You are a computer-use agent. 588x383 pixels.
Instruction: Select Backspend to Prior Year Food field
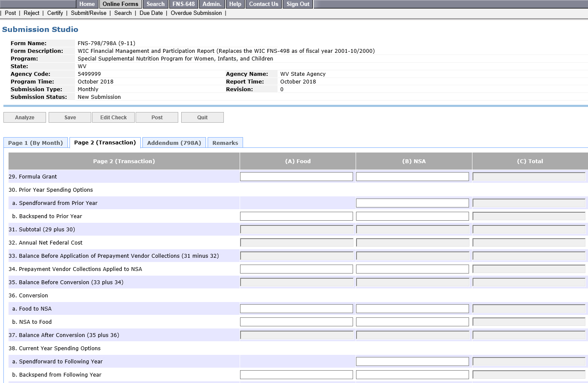(x=296, y=216)
